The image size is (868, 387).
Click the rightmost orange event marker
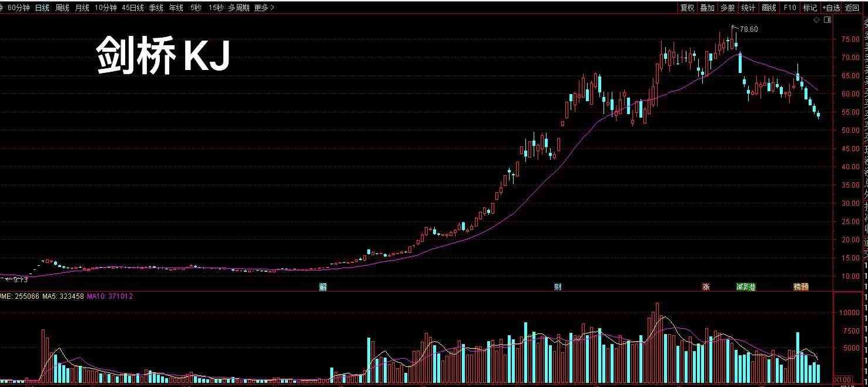tap(800, 287)
